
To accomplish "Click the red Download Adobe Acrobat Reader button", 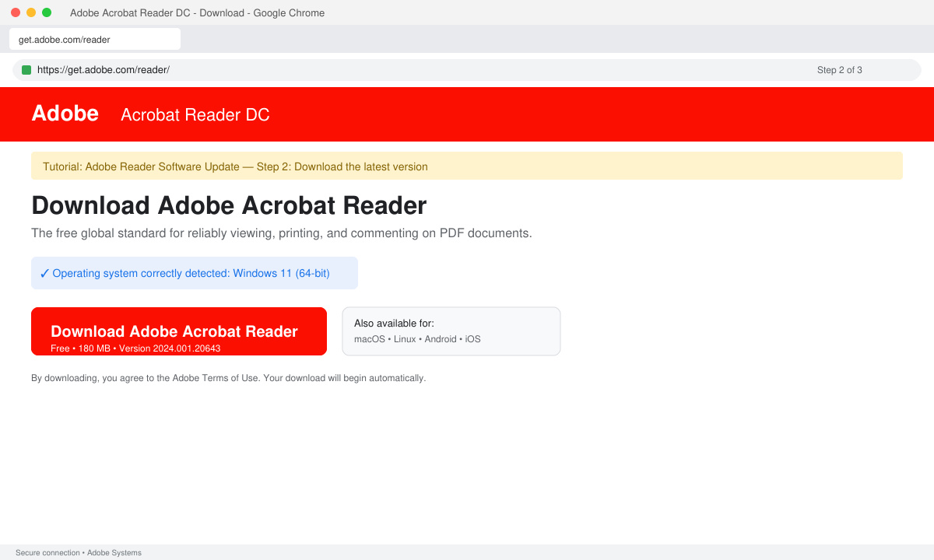I will [x=179, y=331].
